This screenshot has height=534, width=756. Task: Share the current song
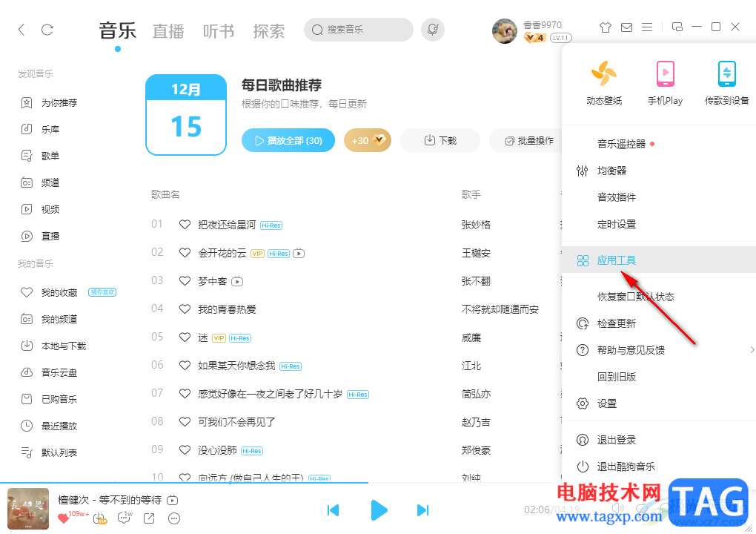coord(149,518)
